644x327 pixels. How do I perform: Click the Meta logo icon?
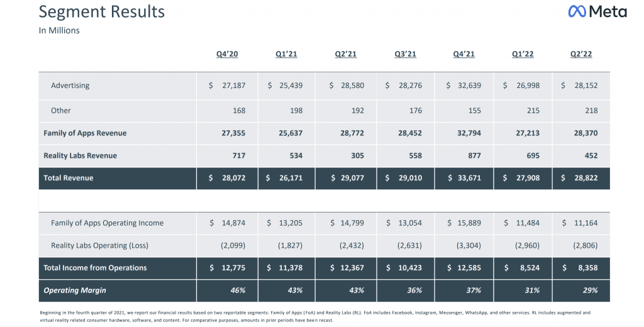pos(576,11)
